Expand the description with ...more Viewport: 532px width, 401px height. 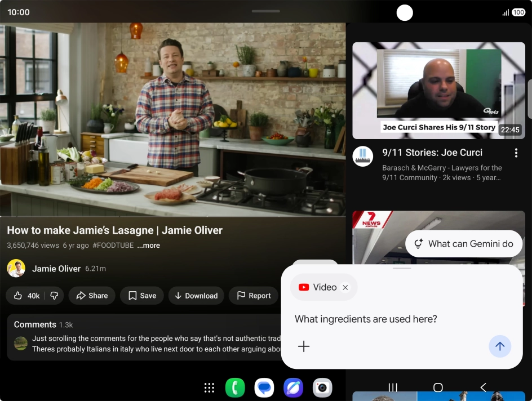[x=148, y=246]
